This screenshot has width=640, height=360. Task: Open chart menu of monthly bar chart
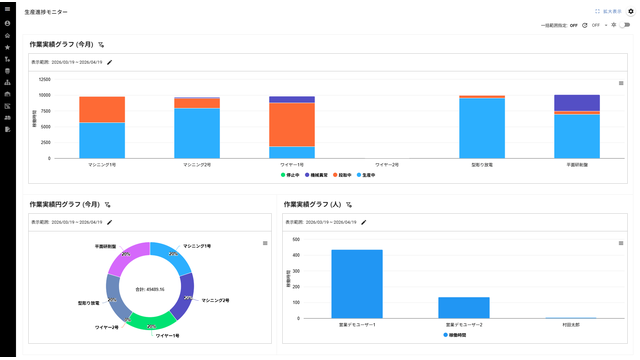pos(621,83)
